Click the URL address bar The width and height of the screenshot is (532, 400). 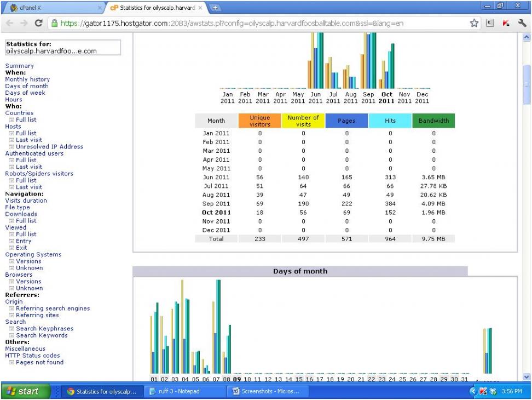pyautogui.click(x=246, y=24)
